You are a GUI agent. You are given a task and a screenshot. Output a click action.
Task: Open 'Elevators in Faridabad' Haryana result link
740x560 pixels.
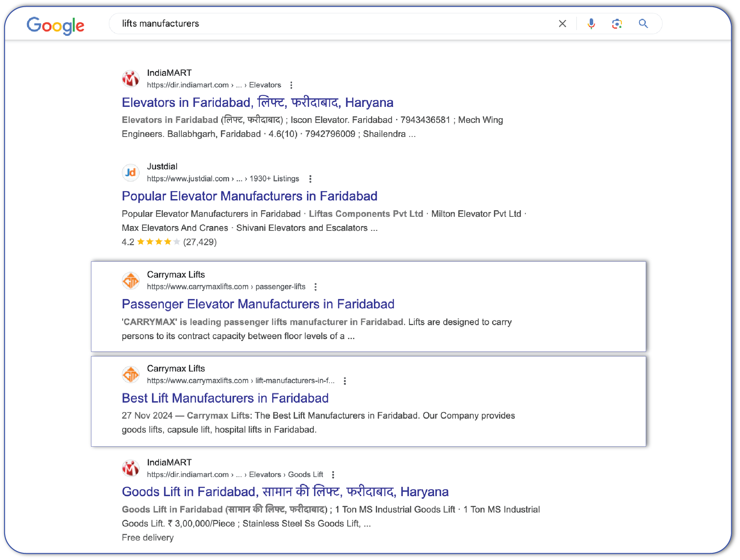[258, 102]
